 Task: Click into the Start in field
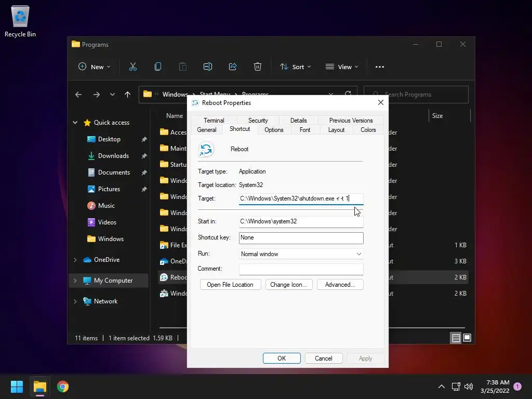pyautogui.click(x=301, y=221)
